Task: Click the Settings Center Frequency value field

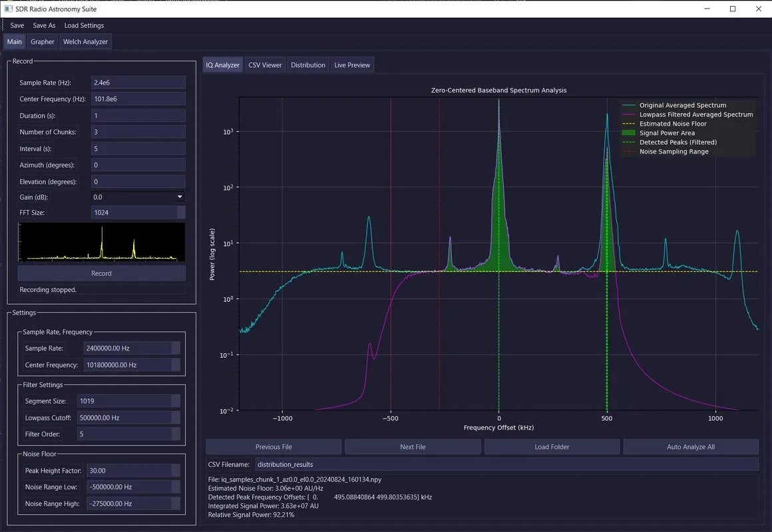Action: click(128, 364)
